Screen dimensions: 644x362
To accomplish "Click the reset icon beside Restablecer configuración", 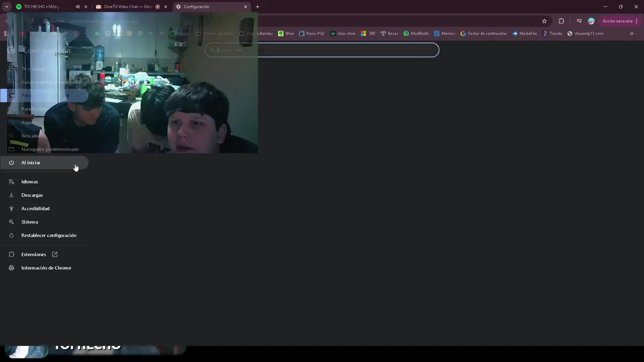I will 11,235.
